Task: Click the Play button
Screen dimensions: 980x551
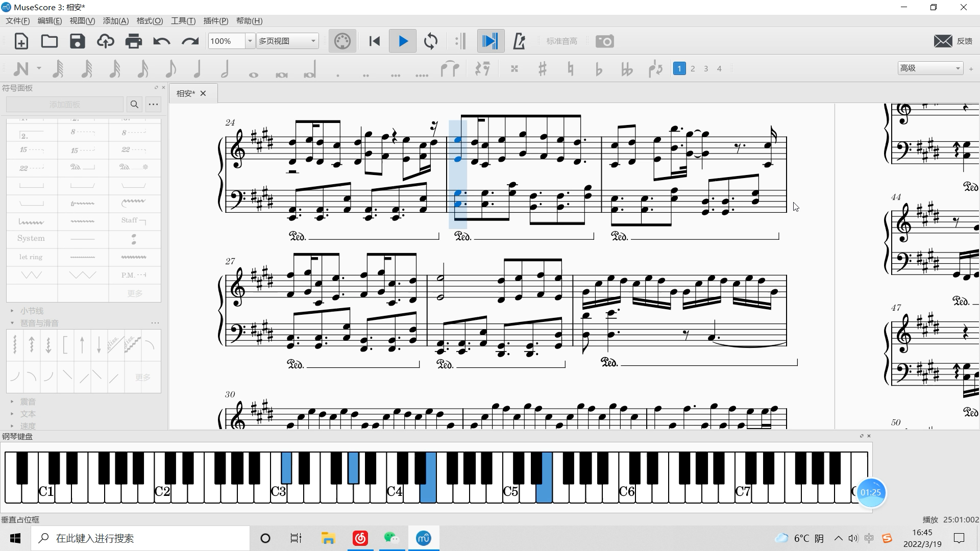Action: click(x=403, y=41)
